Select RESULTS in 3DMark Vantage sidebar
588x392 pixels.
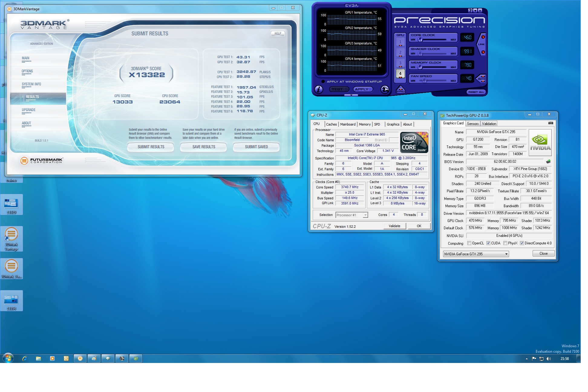(x=38, y=99)
